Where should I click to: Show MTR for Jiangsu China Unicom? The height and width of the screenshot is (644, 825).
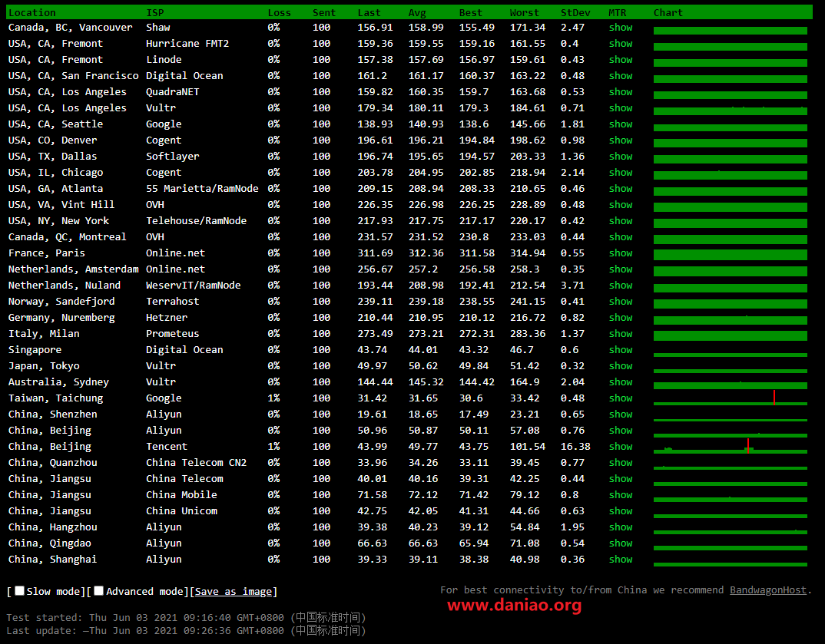[621, 511]
